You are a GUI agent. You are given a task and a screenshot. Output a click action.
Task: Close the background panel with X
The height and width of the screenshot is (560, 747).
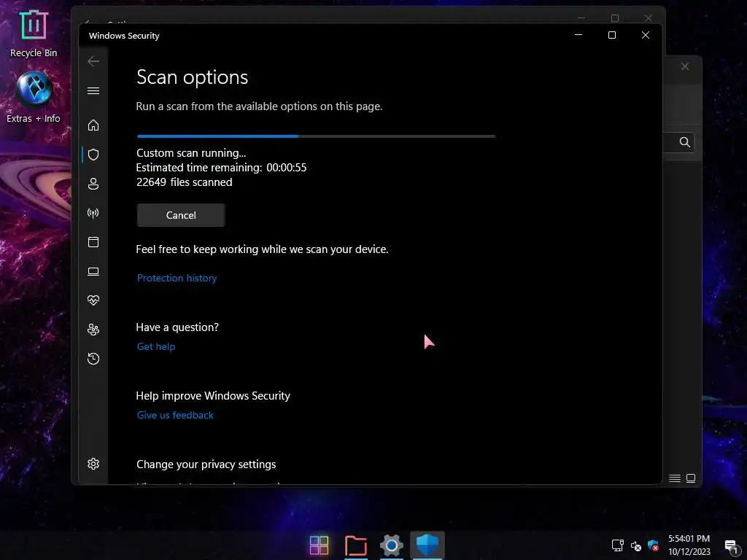[x=684, y=66]
